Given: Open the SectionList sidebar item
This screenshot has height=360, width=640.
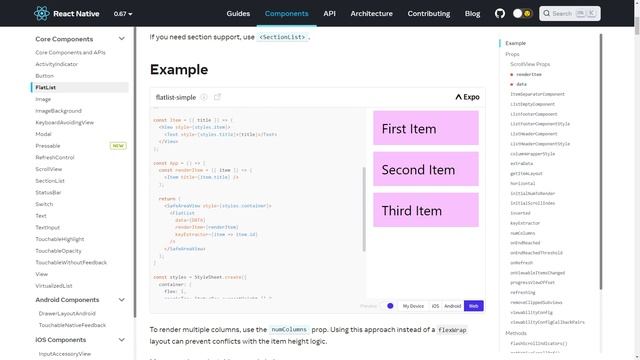Looking at the screenshot, I should (x=50, y=181).
